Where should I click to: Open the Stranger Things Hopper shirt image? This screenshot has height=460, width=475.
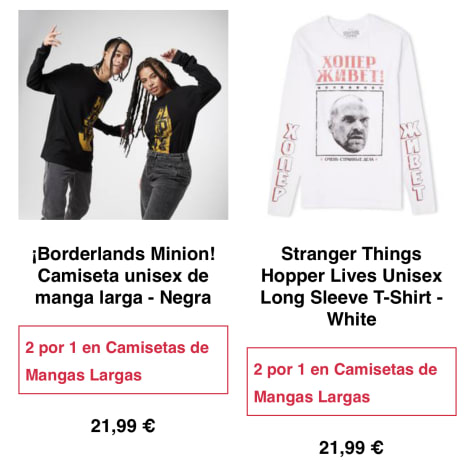click(351, 115)
